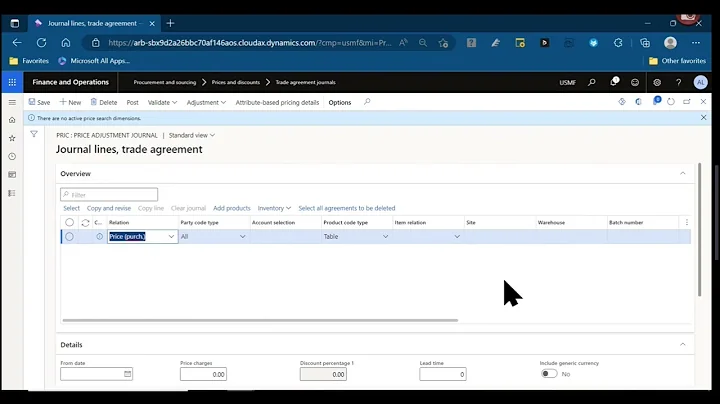This screenshot has height=404, width=720.
Task: Click Select all agreements to be deleted
Action: point(347,208)
